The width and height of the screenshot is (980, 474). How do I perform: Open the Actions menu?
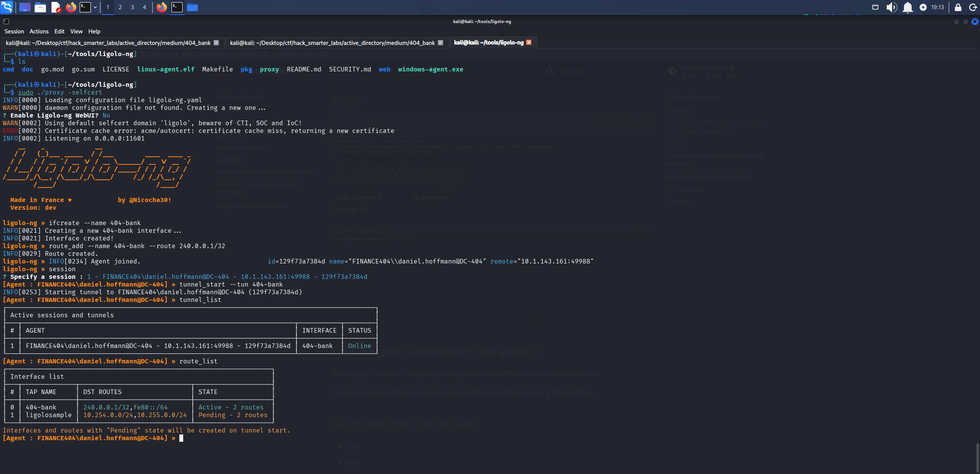point(39,31)
